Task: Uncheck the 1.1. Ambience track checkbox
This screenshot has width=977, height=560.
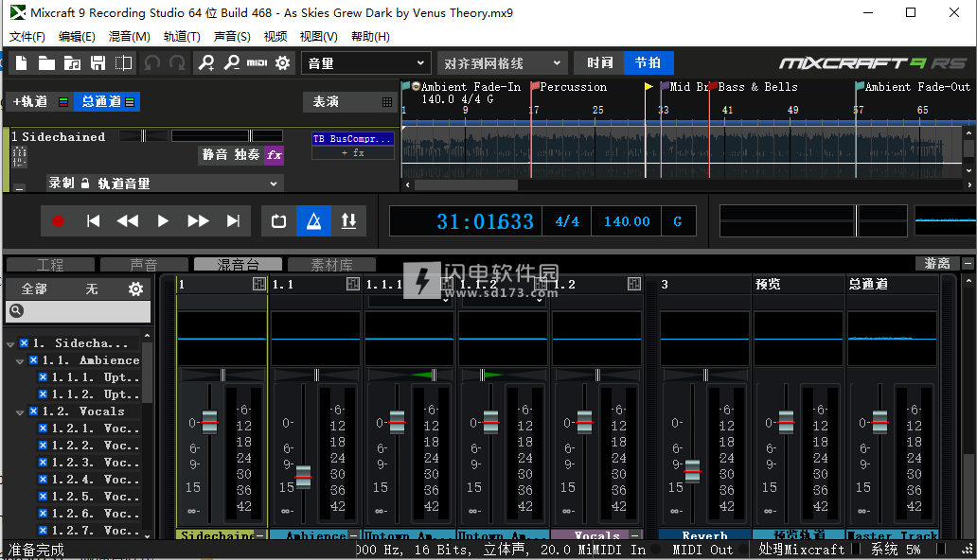Action: [x=34, y=360]
